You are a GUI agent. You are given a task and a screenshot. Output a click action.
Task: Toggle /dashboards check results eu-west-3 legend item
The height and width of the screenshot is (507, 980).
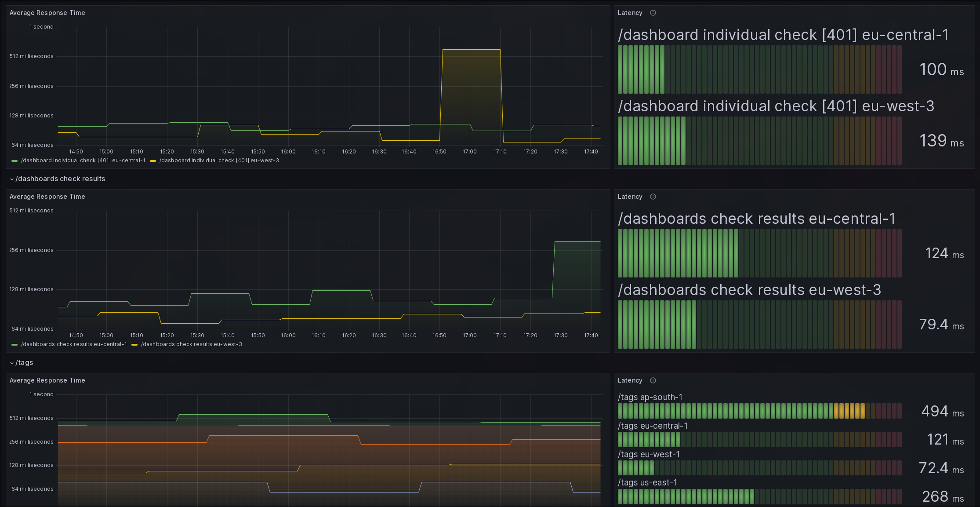[191, 344]
